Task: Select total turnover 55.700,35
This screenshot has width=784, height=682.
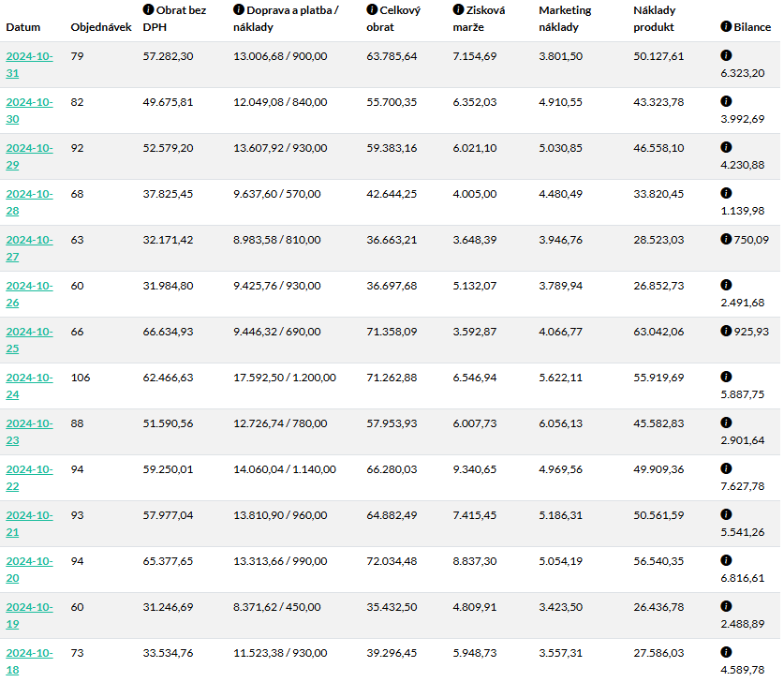Action: coord(392,102)
